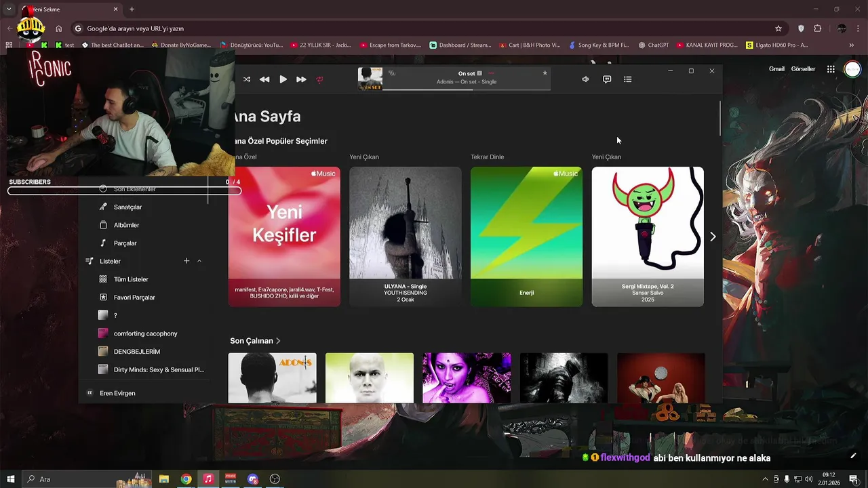Open Tüm Listeler playlist view
Viewport: 868px width, 488px height.
click(131, 279)
